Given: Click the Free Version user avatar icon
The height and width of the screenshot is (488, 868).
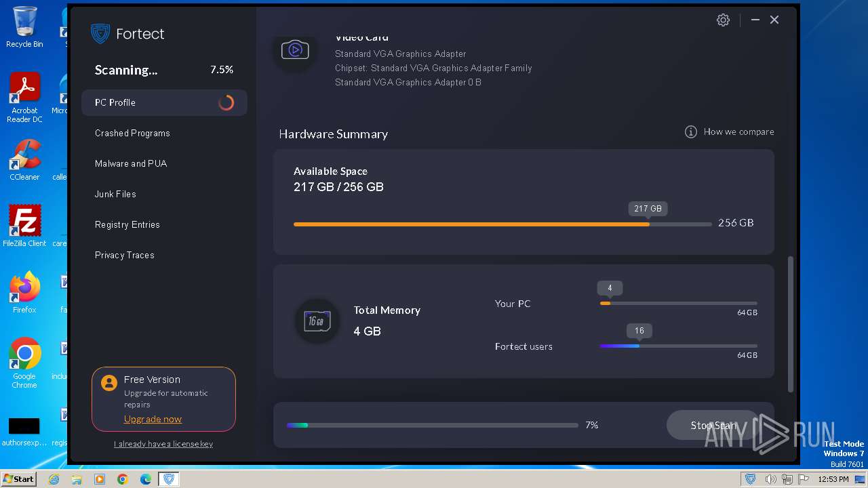Looking at the screenshot, I should (108, 383).
